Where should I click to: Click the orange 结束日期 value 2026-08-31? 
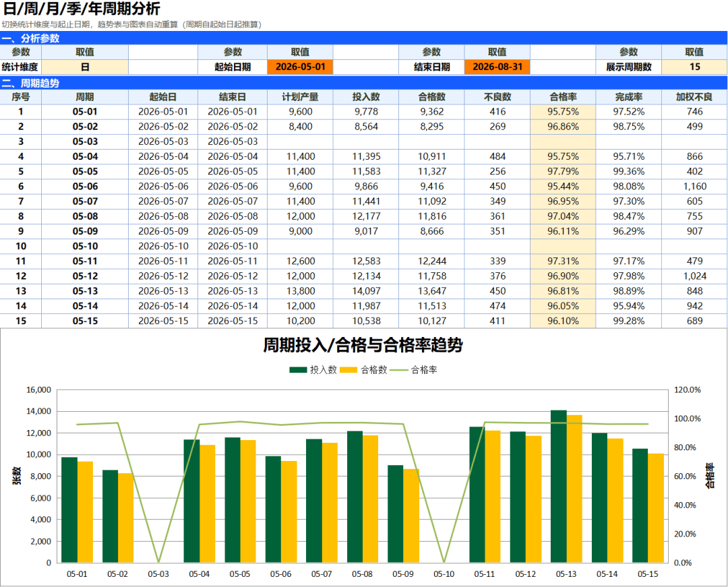(497, 67)
